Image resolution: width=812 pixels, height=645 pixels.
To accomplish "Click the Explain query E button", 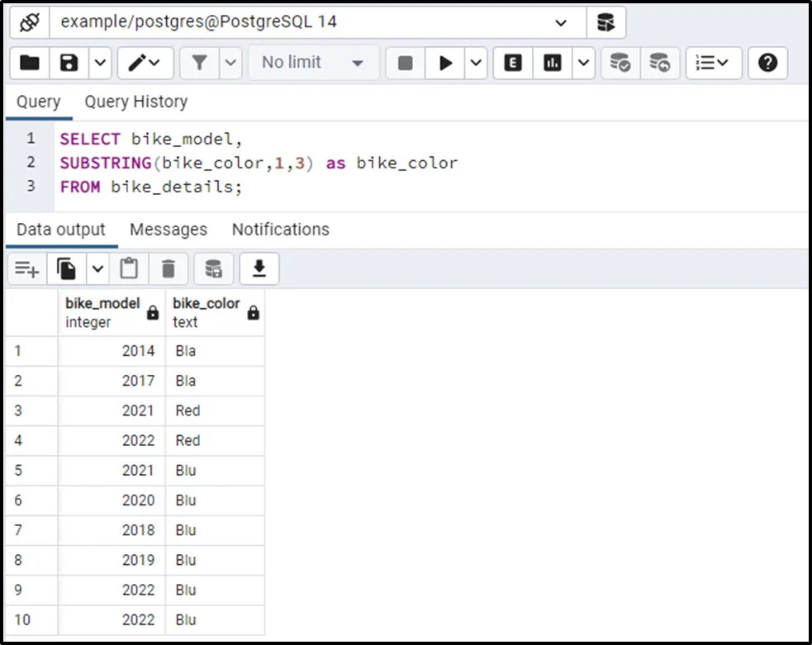I will pos(513,63).
